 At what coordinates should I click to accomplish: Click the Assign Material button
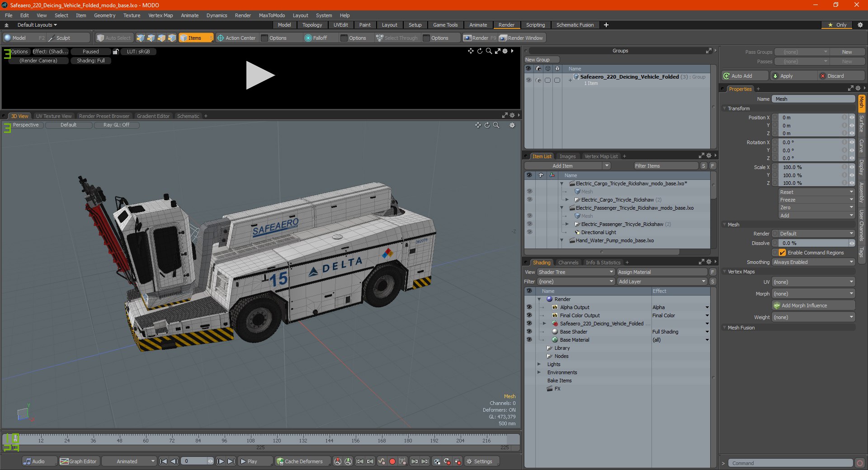tap(662, 272)
